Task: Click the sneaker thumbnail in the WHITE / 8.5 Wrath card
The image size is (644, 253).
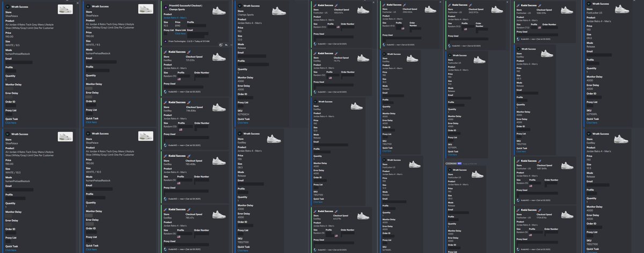Action: click(65, 9)
